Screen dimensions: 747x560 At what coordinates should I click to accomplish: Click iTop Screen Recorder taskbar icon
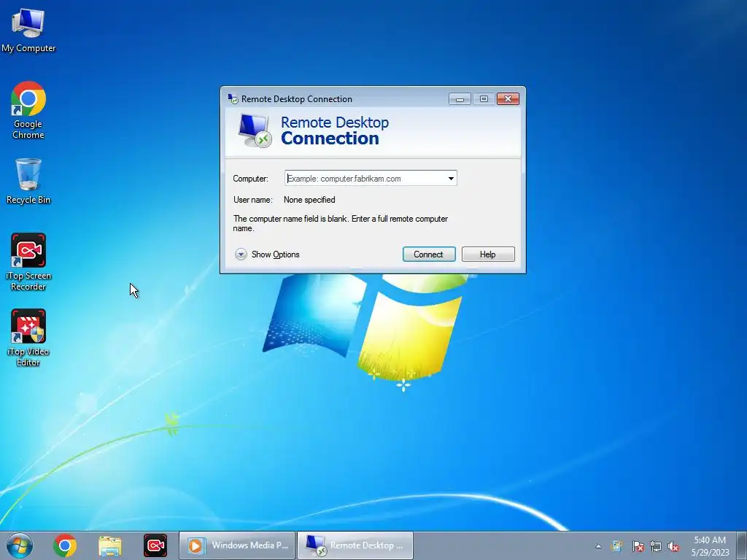click(x=155, y=545)
